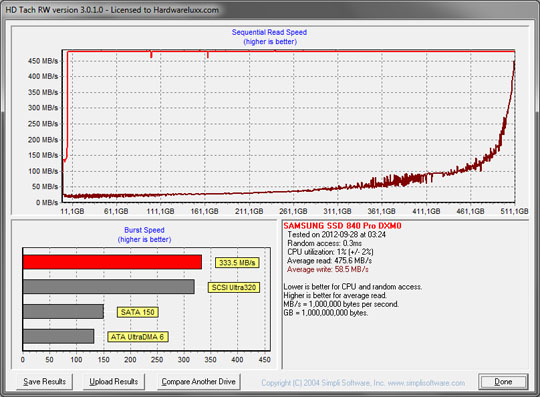Click the SATA 150 label
This screenshot has height=397, width=540.
(137, 312)
